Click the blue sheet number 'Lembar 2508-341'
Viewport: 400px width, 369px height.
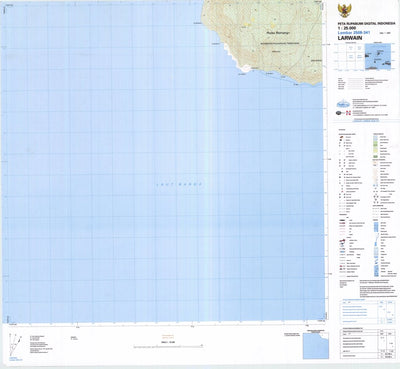354,33
